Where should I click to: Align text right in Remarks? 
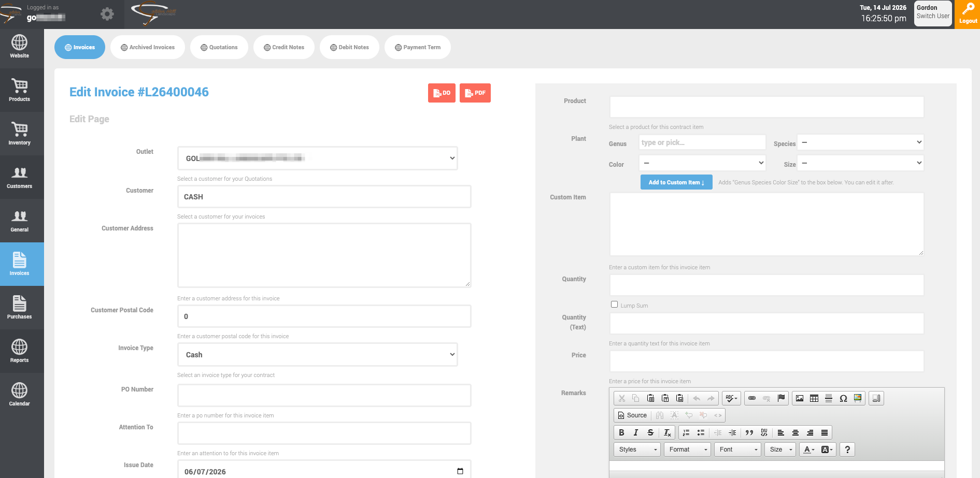point(810,432)
